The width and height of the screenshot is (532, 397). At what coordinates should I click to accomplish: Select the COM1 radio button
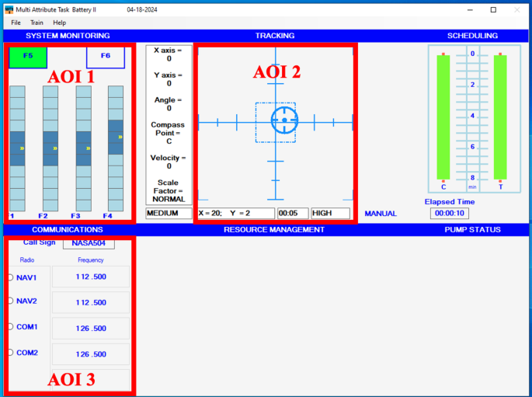click(x=10, y=328)
